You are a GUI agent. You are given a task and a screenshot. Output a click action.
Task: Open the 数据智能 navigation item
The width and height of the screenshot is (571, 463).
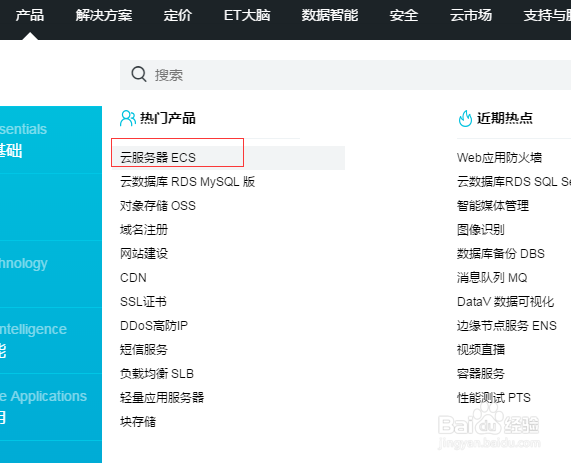coord(330,15)
